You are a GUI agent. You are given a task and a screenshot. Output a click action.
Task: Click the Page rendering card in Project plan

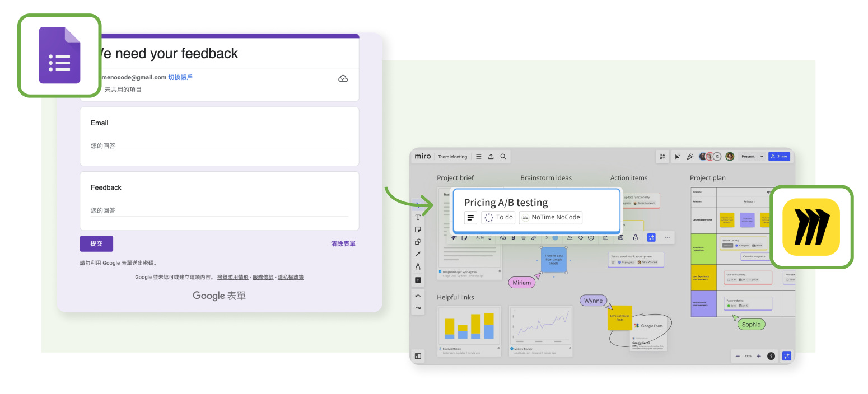(x=748, y=303)
